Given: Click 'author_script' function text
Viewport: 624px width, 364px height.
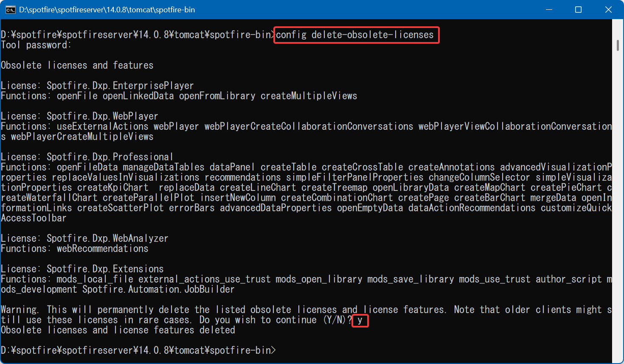Looking at the screenshot, I should [569, 279].
